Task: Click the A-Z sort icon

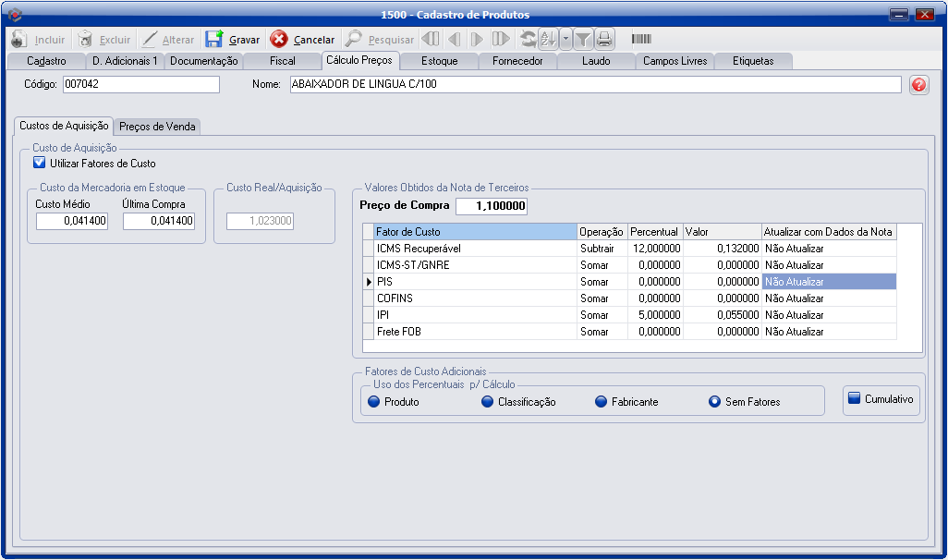Action: click(x=547, y=39)
